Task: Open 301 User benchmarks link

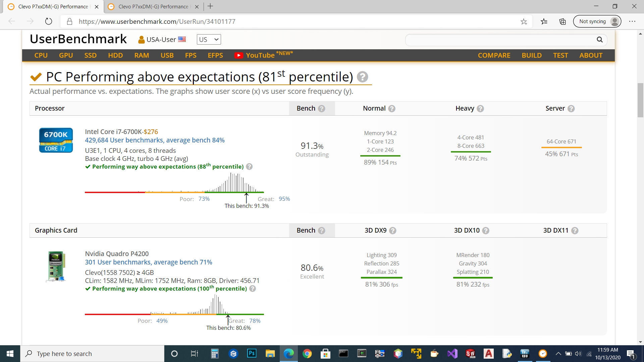Action: [x=149, y=262]
